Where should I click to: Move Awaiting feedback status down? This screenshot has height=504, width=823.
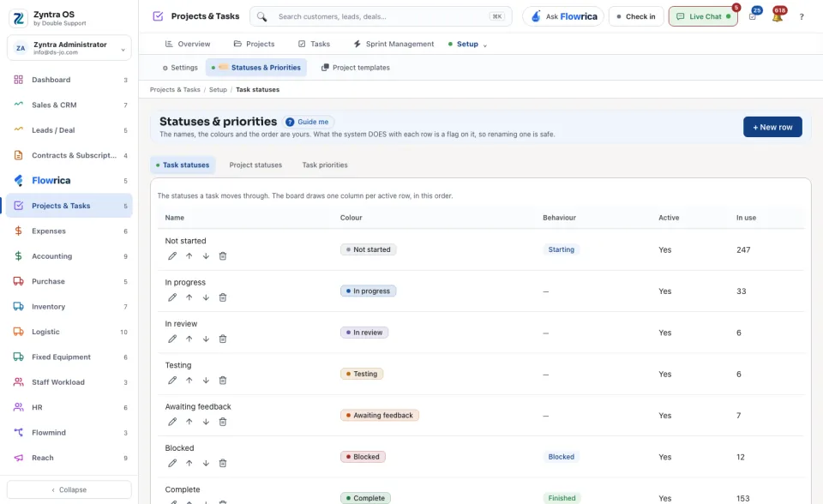coord(206,422)
